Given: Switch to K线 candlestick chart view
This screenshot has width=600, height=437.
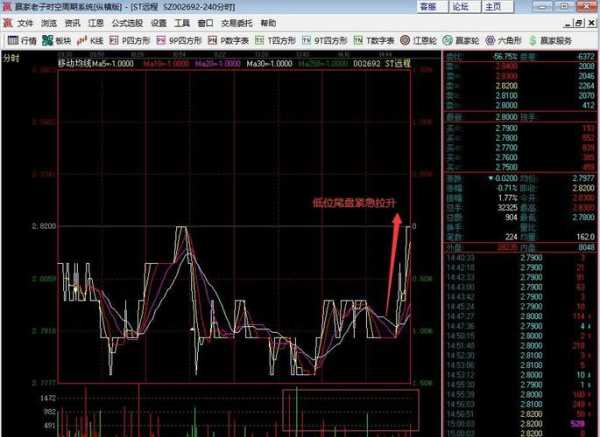Looking at the screenshot, I should click(92, 41).
